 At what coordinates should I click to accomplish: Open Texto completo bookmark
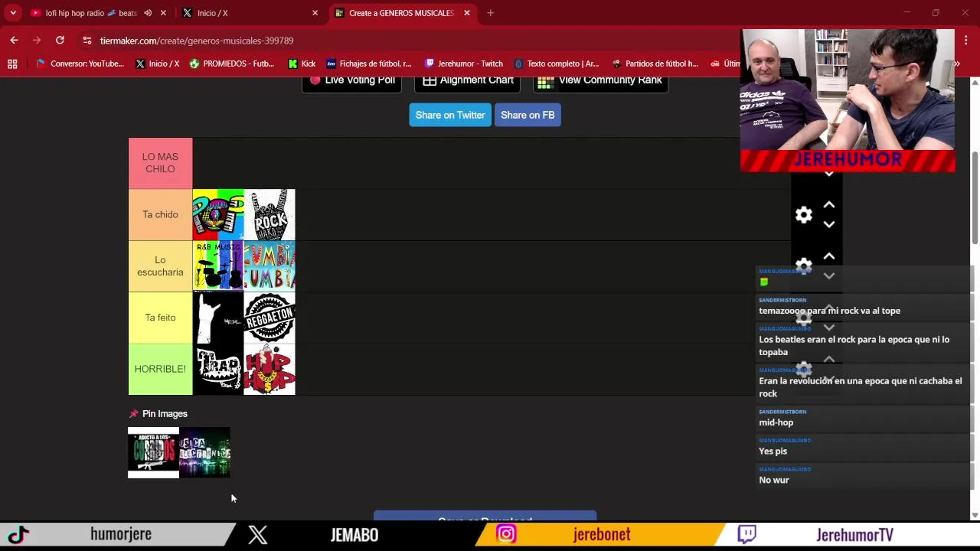pos(557,64)
